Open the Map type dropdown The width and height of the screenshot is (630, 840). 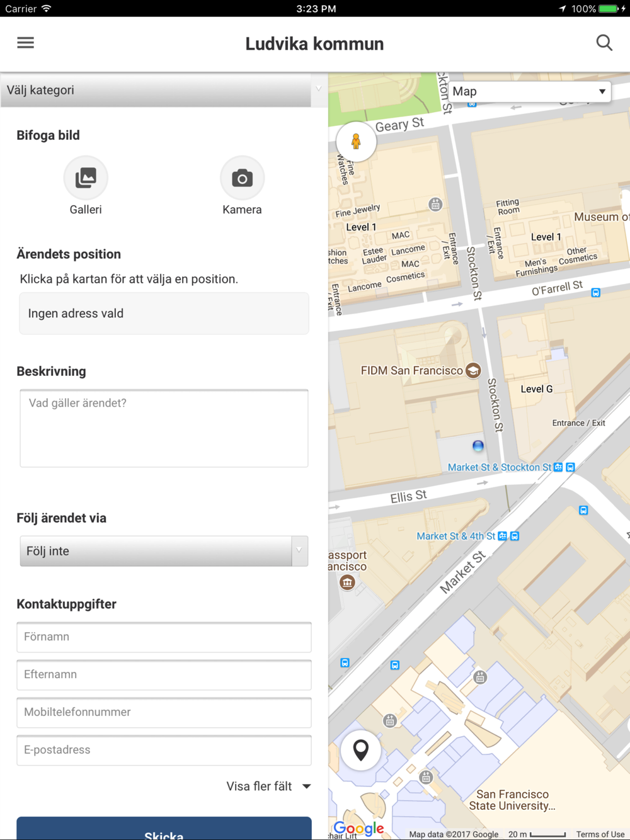point(529,91)
